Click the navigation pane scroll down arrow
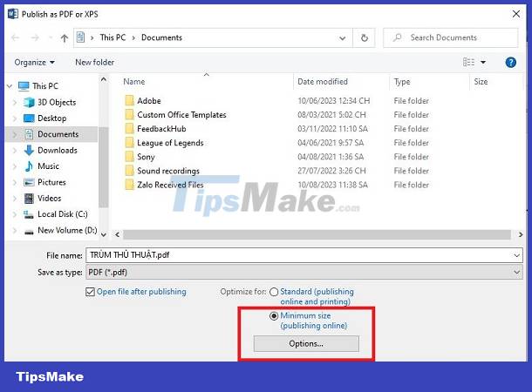The height and width of the screenshot is (392, 532). click(x=104, y=234)
